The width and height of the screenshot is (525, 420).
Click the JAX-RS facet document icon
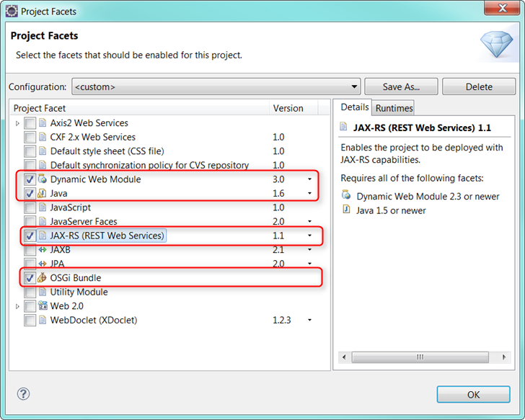click(x=43, y=236)
